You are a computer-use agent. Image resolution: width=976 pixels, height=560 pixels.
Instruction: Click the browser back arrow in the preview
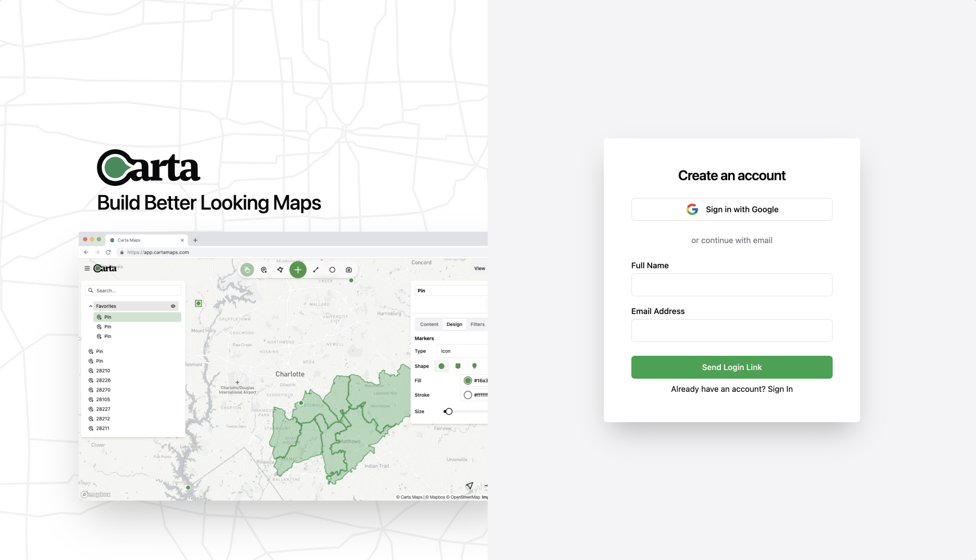tap(86, 252)
